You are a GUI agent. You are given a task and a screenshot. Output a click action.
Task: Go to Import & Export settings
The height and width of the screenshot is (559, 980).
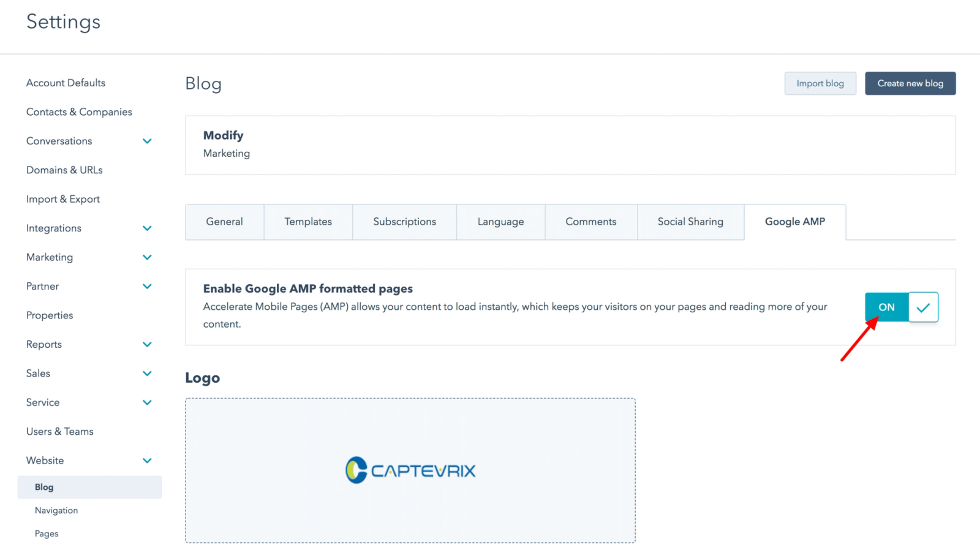coord(63,199)
